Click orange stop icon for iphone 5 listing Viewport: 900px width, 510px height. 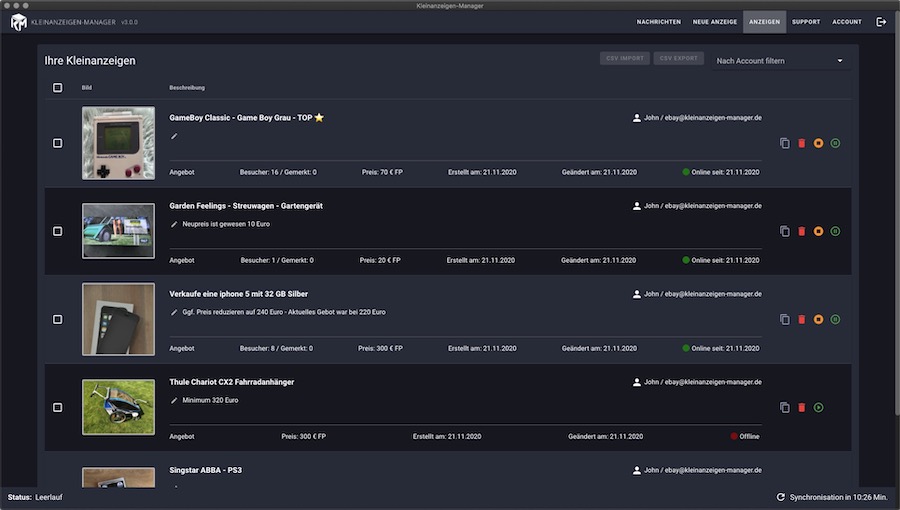click(818, 320)
